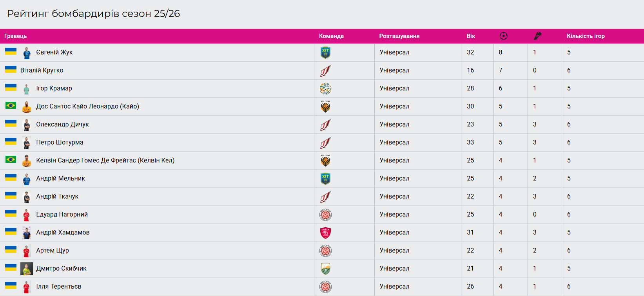Screen dimensions: 644x296
Task: Click the Гравець column header
Action: tap(16, 36)
